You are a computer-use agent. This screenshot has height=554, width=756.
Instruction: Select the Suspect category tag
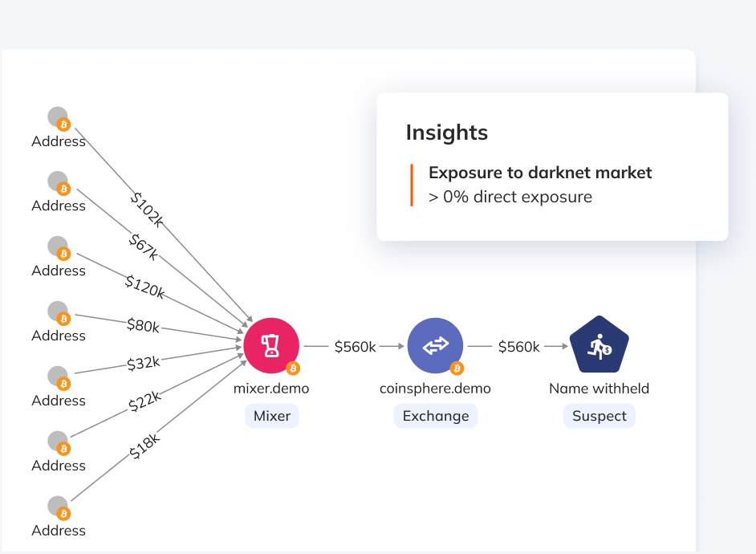tap(599, 416)
